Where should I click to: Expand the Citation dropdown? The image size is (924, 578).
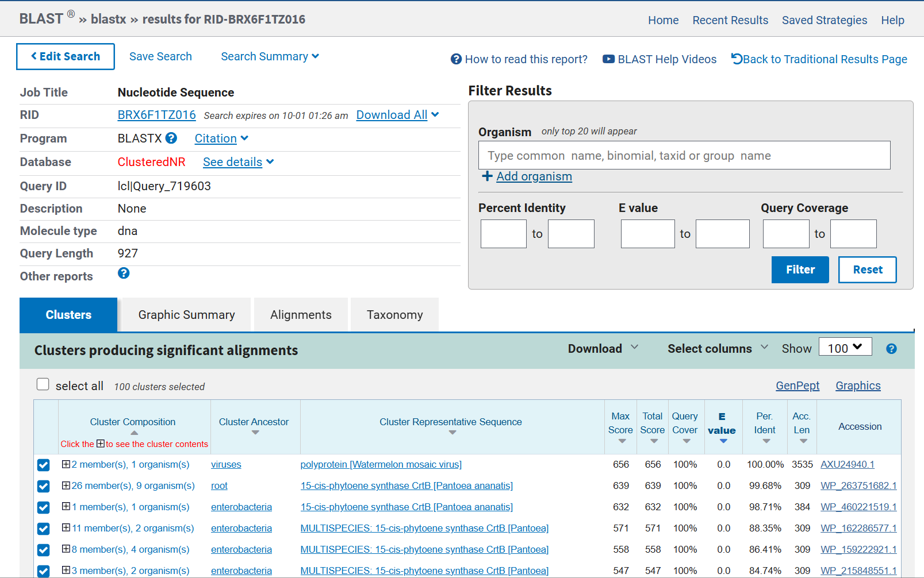point(221,138)
